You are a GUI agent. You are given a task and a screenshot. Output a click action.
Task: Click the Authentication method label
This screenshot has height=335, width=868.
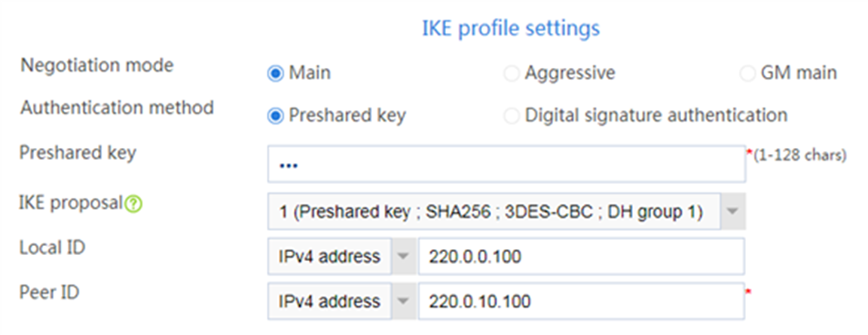[x=117, y=107]
